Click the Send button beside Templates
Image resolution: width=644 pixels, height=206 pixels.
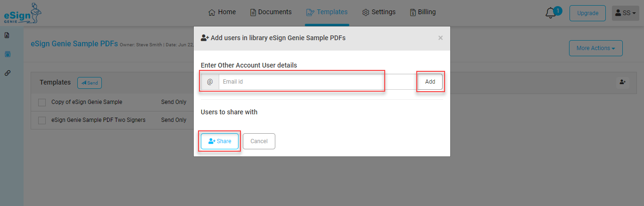pyautogui.click(x=90, y=83)
